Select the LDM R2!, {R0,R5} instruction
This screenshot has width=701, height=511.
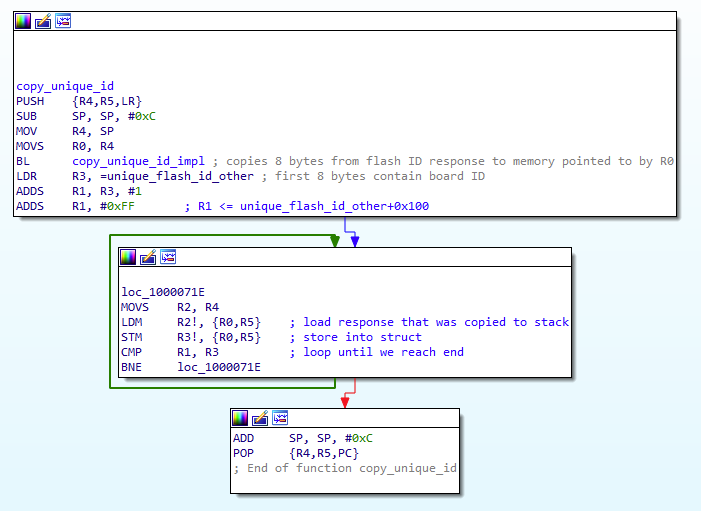(x=191, y=322)
